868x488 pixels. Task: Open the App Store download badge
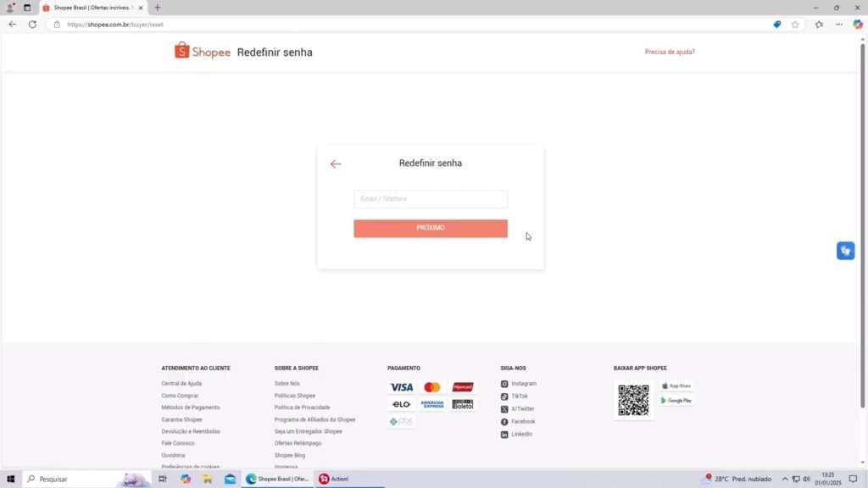pyautogui.click(x=676, y=385)
